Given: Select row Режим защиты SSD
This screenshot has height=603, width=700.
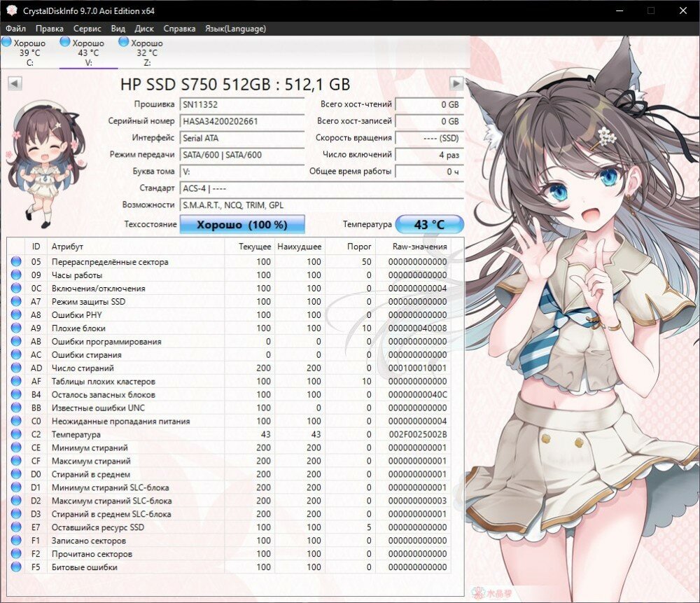Looking at the screenshot, I should pos(229,301).
